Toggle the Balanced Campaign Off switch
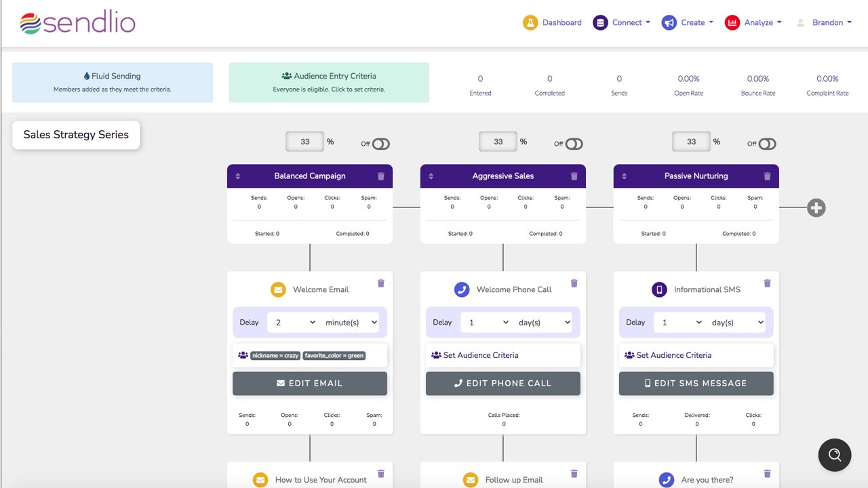The height and width of the screenshot is (488, 868). 381,144
